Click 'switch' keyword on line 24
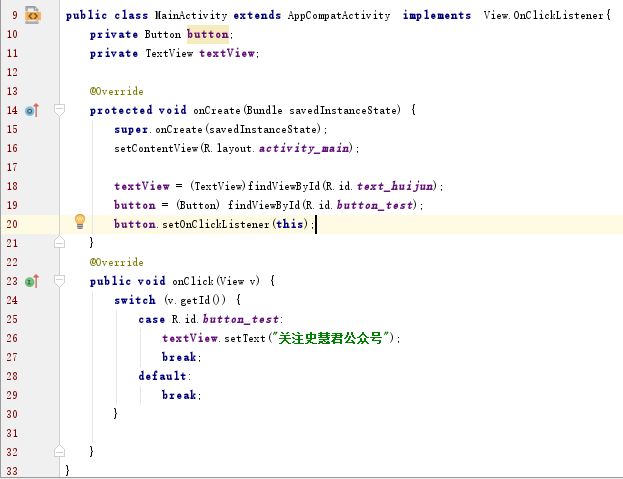This screenshot has width=623, height=479. [x=135, y=300]
